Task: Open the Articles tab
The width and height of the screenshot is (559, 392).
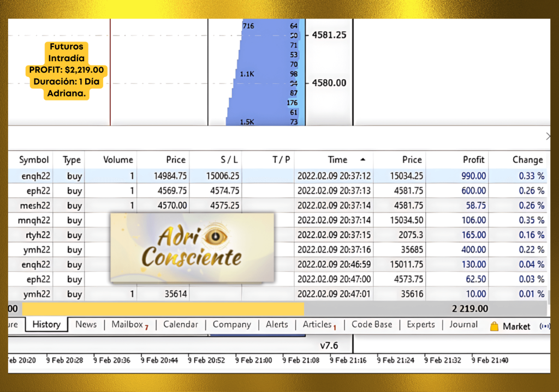Action: (317, 324)
